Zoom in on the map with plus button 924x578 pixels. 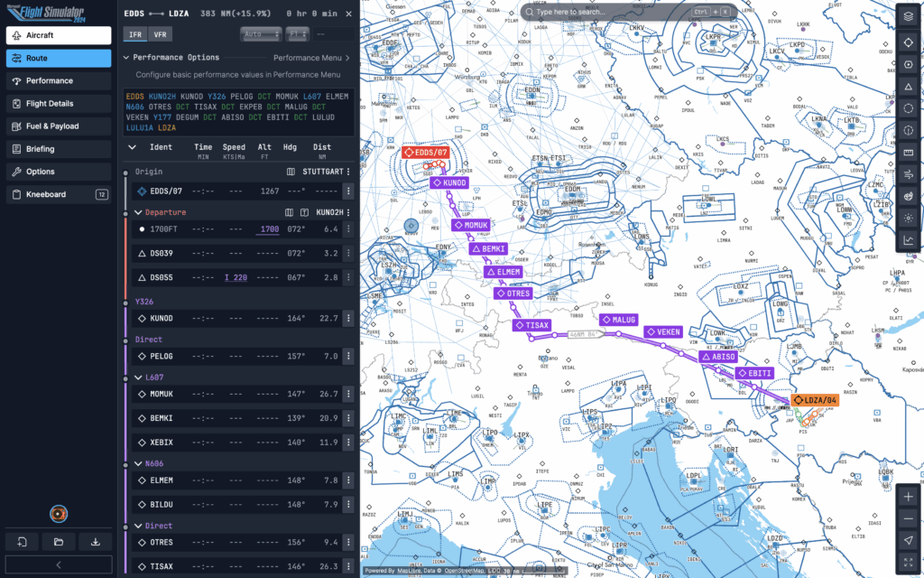click(908, 497)
